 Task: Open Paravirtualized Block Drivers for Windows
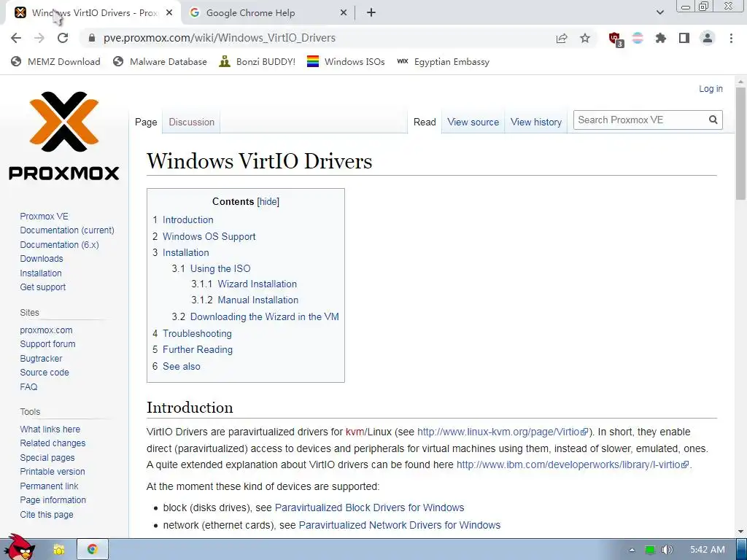click(369, 507)
